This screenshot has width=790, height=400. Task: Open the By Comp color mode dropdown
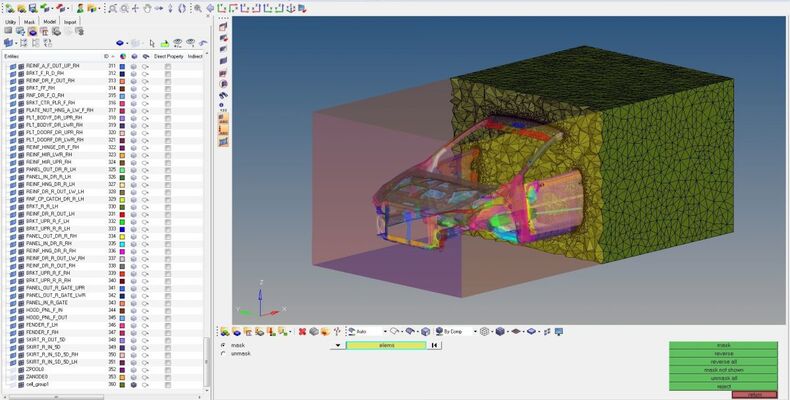(473, 331)
